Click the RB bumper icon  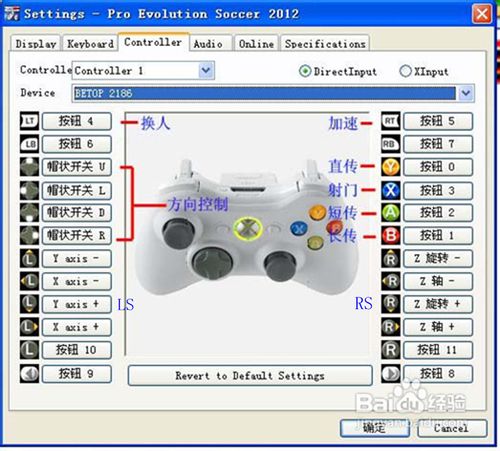coord(391,144)
